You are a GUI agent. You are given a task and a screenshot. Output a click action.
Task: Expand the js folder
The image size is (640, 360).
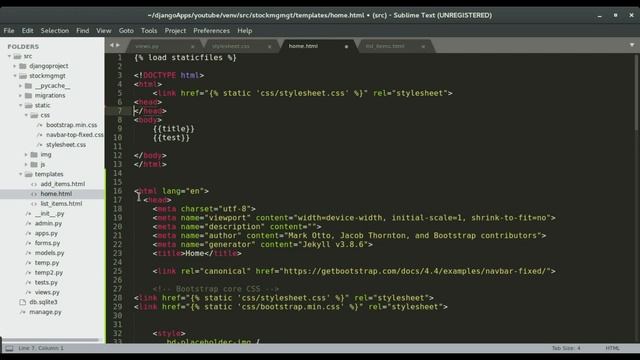point(26,164)
